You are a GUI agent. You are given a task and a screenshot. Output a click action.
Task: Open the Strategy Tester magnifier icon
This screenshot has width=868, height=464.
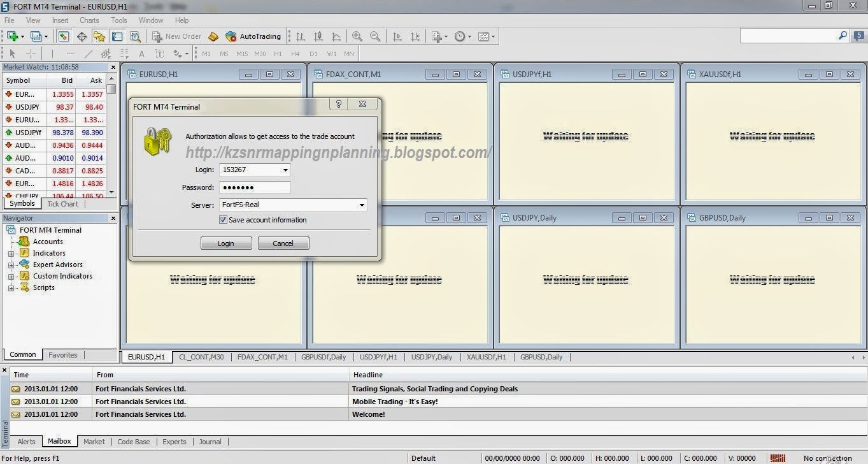click(x=135, y=36)
